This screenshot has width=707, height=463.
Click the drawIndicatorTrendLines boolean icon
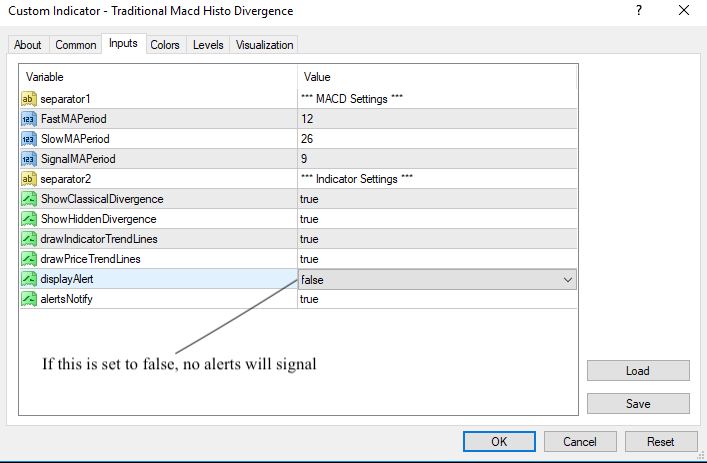point(29,239)
